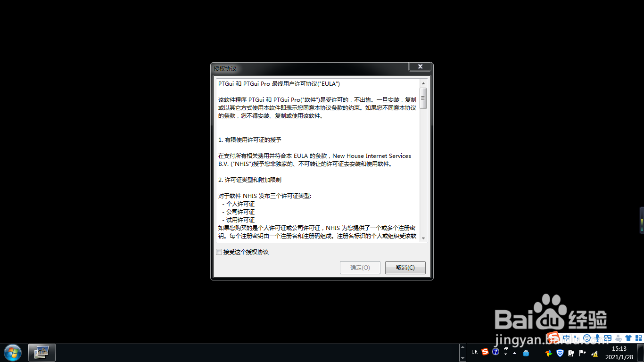Open the language bar options dropdown
The image size is (644, 362).
(x=505, y=354)
